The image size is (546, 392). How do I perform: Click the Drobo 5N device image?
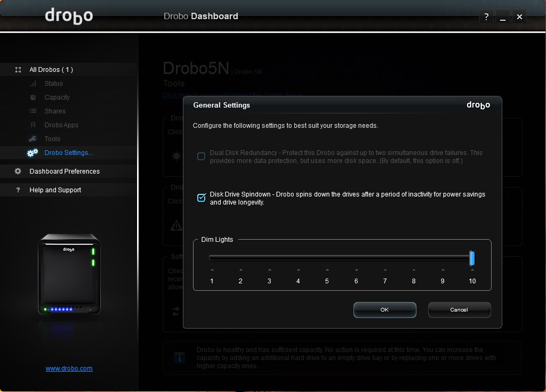click(x=69, y=274)
